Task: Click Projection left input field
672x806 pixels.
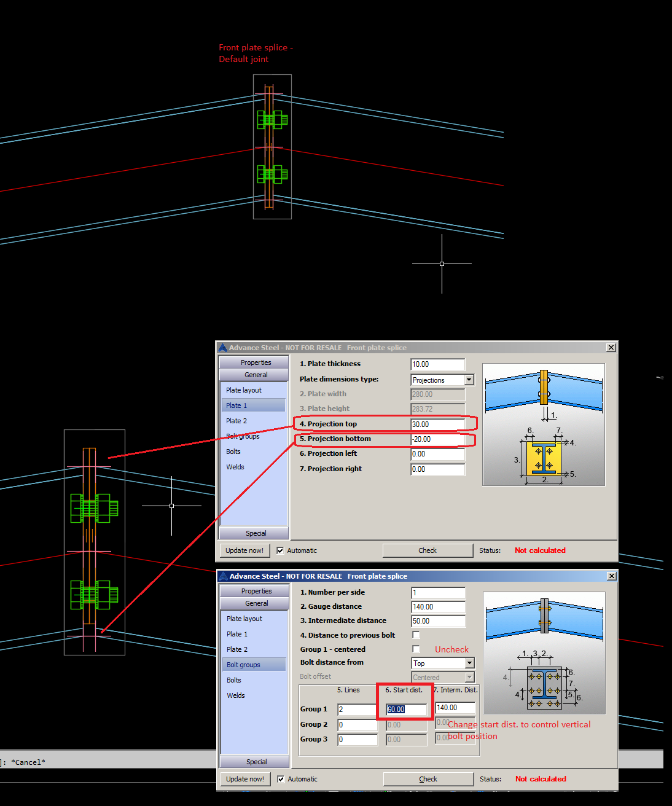Action: [438, 454]
